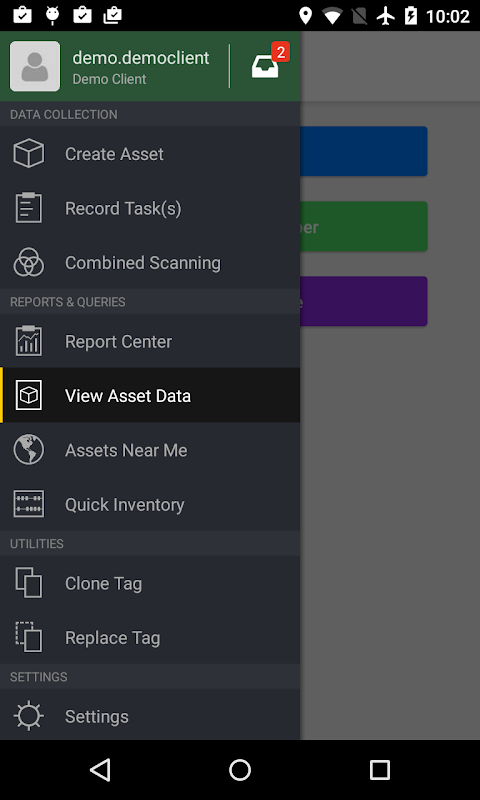
Task: Open the Settings gear icon
Action: pos(29,716)
